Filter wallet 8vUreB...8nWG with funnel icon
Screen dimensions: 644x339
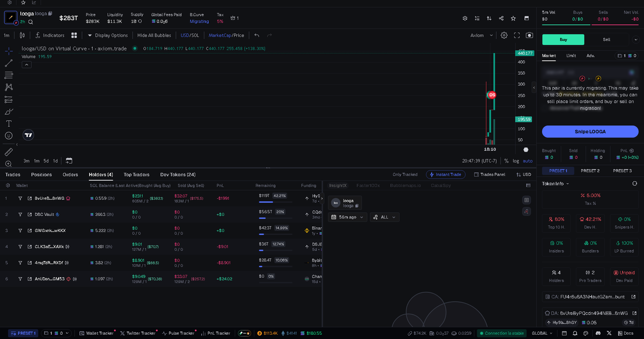pyautogui.click(x=20, y=198)
